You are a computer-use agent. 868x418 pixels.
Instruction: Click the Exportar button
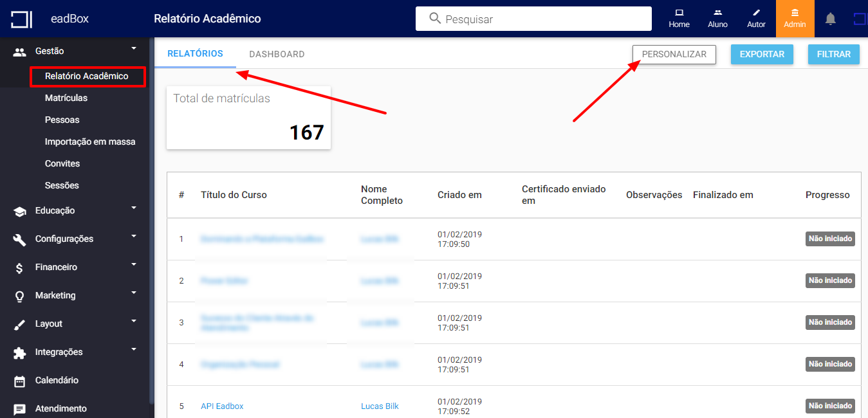click(762, 54)
